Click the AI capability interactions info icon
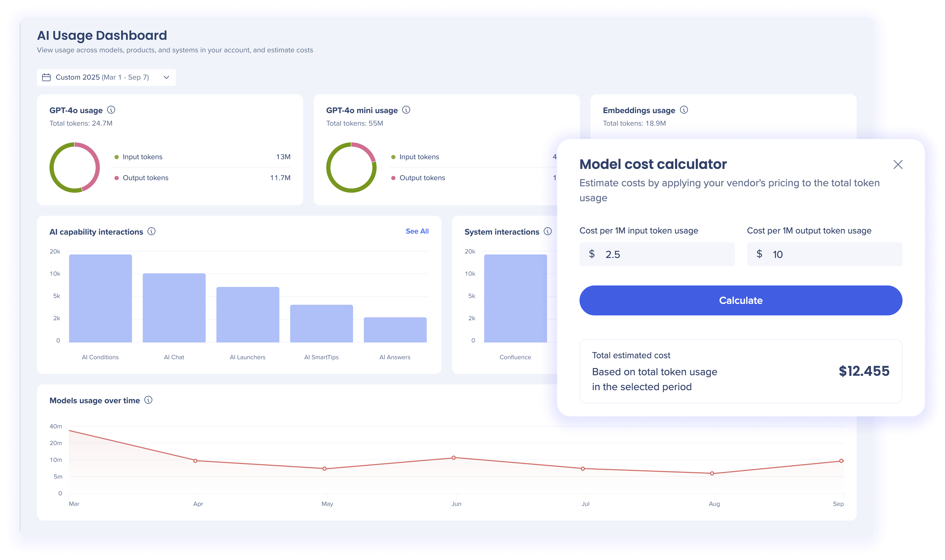The width and height of the screenshot is (945, 560). point(151,231)
